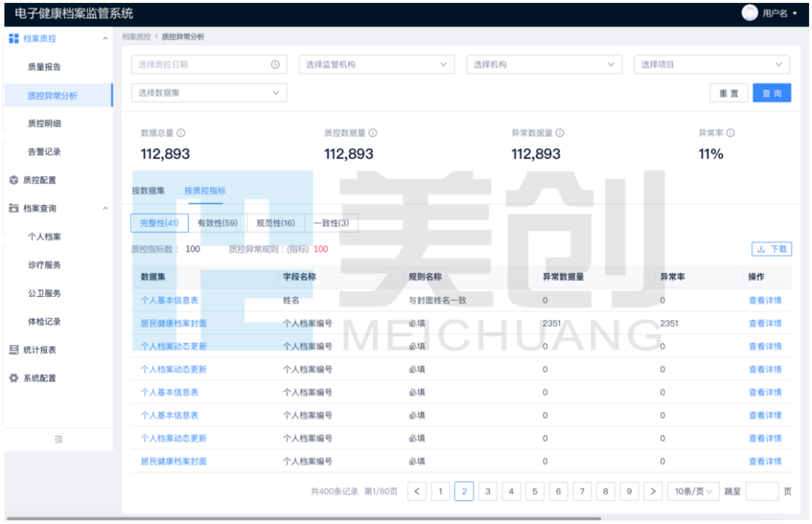The image size is (812, 524).
Task: Select the 一致性(3) tab
Action: click(x=332, y=223)
